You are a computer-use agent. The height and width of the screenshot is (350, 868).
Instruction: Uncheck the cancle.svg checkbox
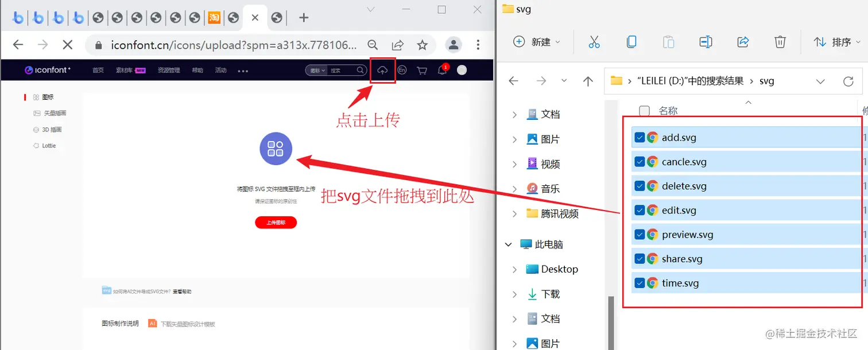pyautogui.click(x=640, y=162)
